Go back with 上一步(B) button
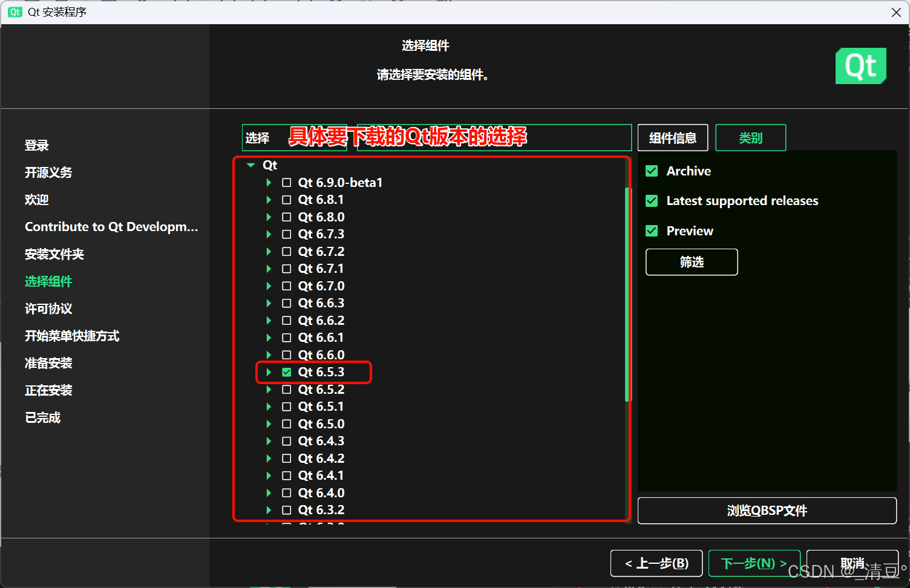 [x=656, y=563]
